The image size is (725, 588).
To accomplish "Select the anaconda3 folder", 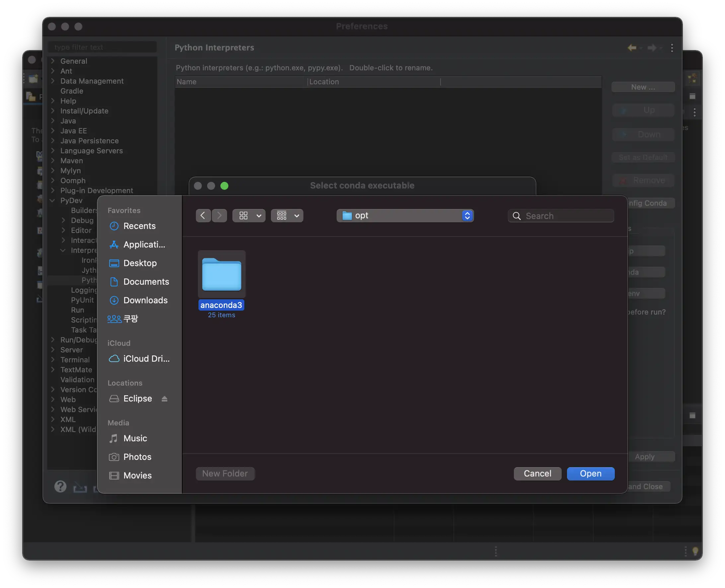I will [x=221, y=275].
